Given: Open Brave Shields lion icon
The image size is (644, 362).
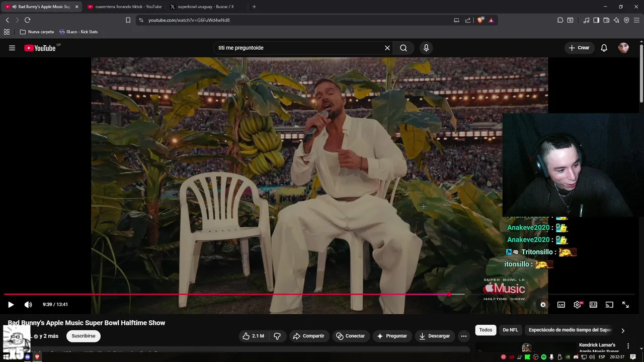Looking at the screenshot, I should point(480,20).
